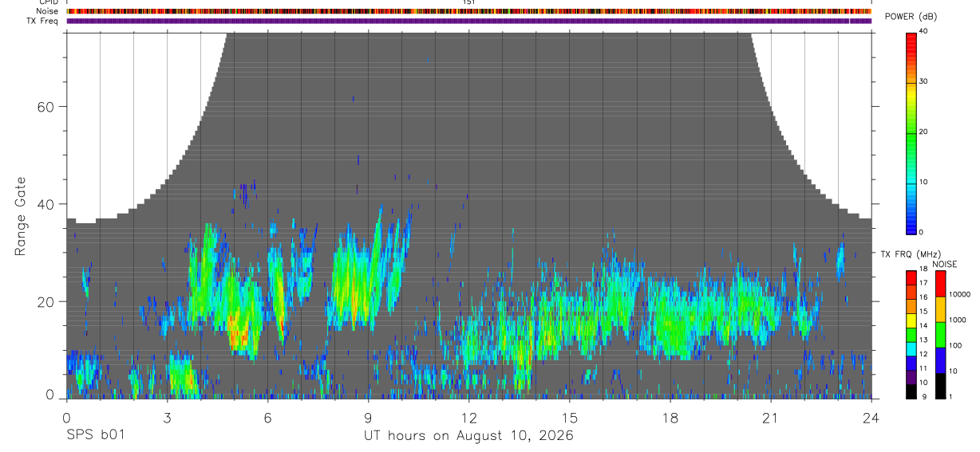This screenshot has height=452, width=980.
Task: Click the Range Gate axis label
Action: [20, 217]
